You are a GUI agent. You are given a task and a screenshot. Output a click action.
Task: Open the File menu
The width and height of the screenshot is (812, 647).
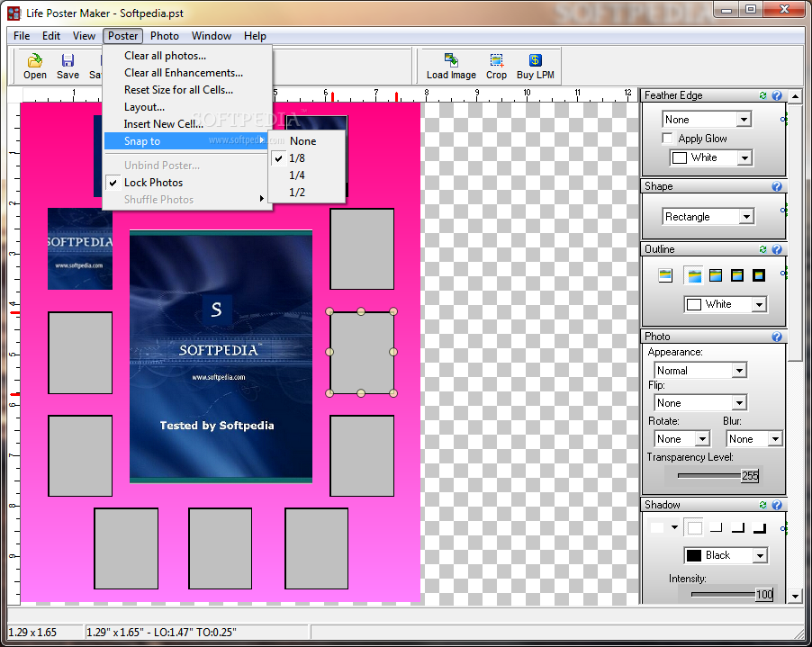22,36
